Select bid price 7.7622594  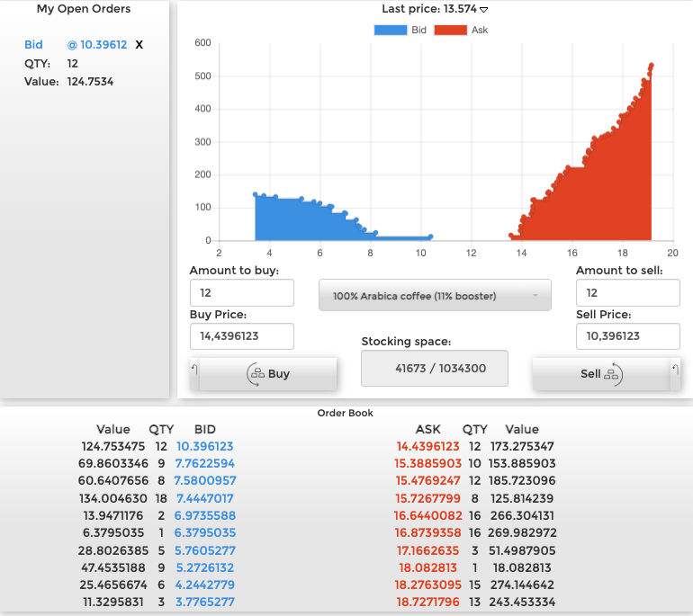point(204,464)
